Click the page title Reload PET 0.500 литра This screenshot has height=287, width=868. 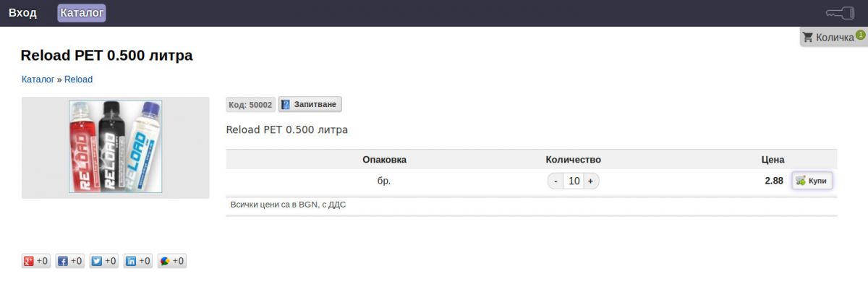tap(106, 56)
